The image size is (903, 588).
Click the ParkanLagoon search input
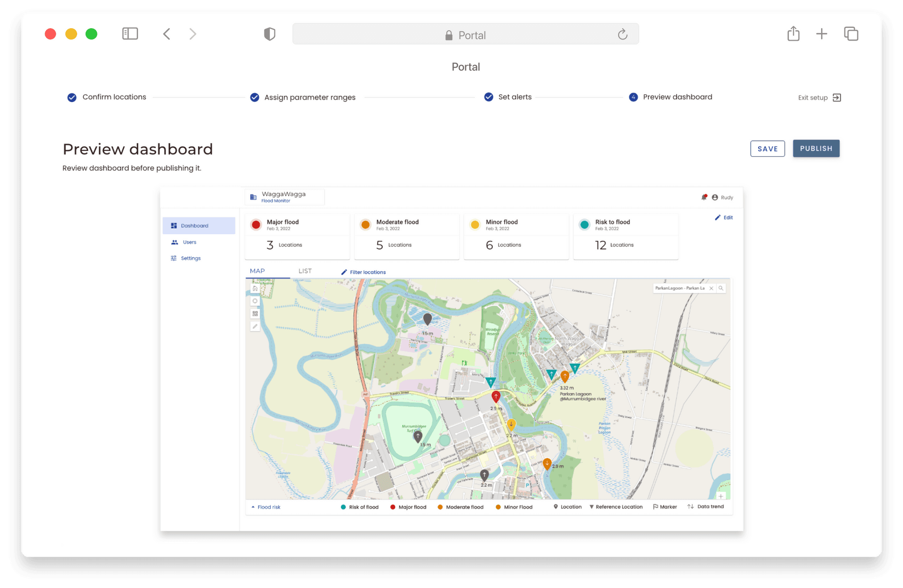680,288
